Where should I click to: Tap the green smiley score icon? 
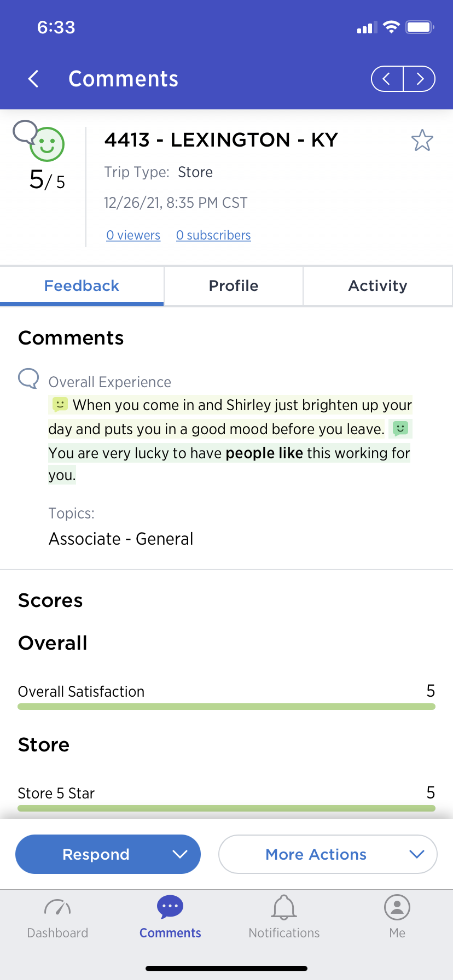pyautogui.click(x=47, y=145)
